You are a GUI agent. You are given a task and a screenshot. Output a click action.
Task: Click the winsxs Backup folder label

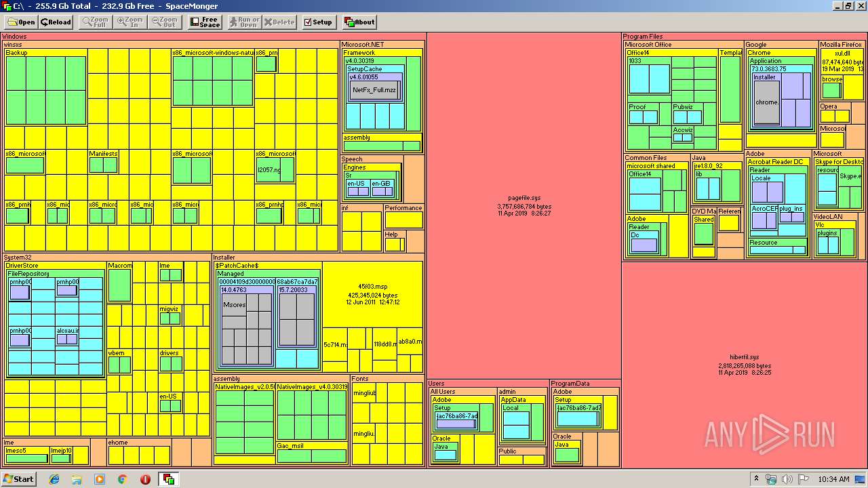[16, 53]
